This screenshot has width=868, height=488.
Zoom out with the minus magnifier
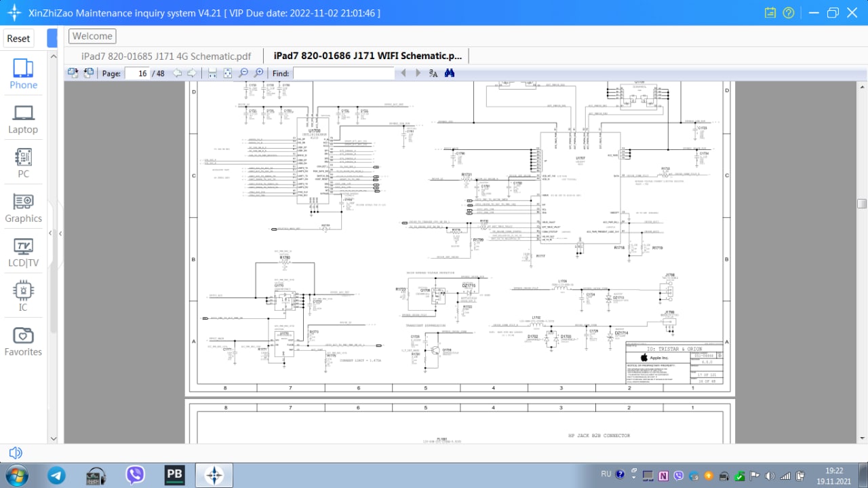click(243, 73)
